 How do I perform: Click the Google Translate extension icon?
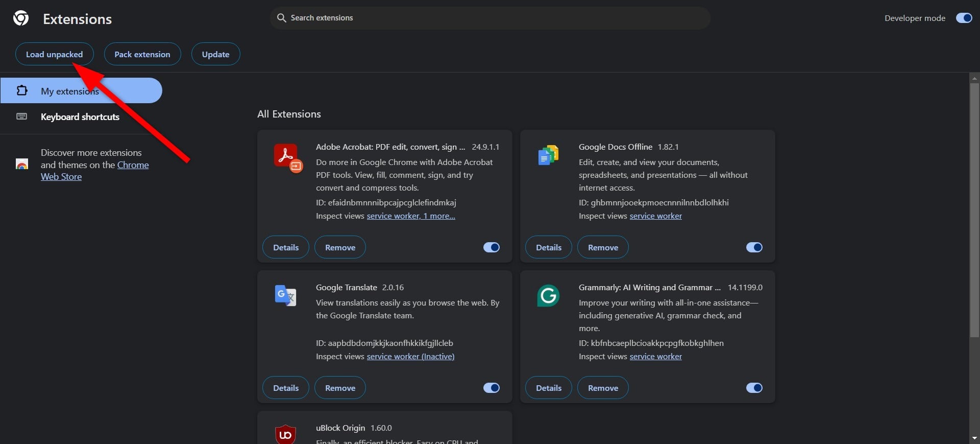click(285, 295)
